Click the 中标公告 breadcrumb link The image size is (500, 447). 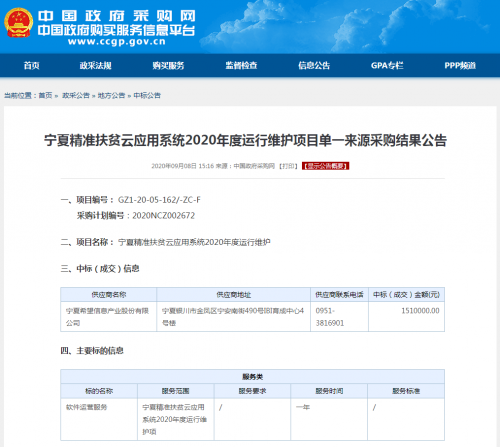[x=147, y=96]
